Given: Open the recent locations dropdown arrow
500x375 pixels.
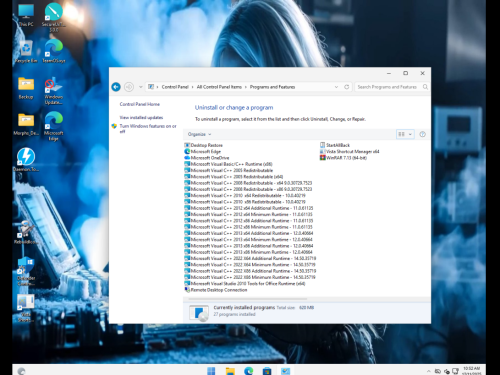Looking at the screenshot, I should click(x=140, y=87).
